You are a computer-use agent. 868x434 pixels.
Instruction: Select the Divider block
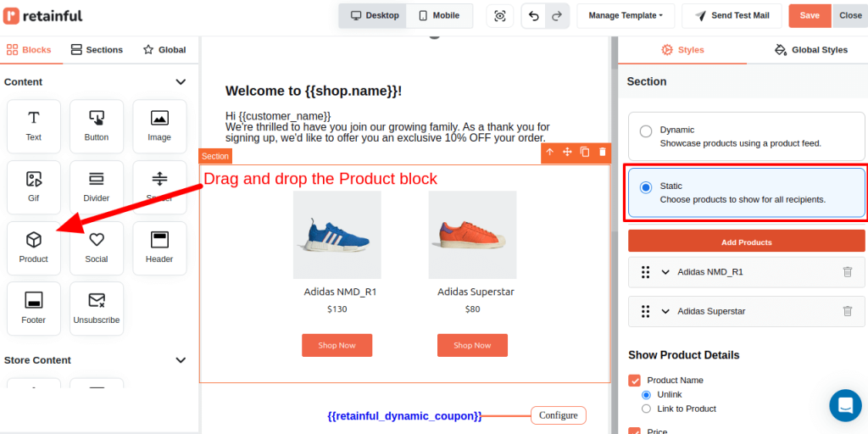coord(97,187)
